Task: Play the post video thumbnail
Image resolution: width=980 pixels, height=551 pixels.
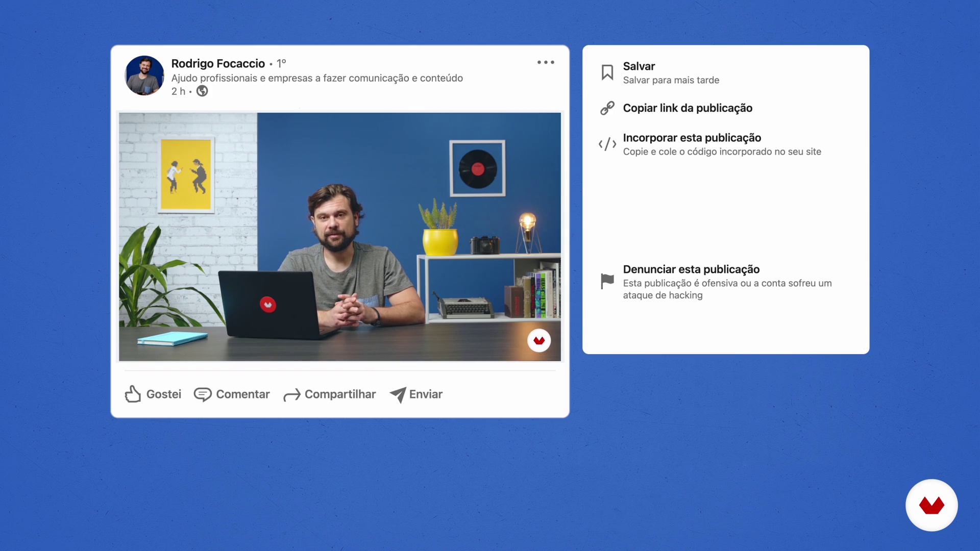Action: 340,237
